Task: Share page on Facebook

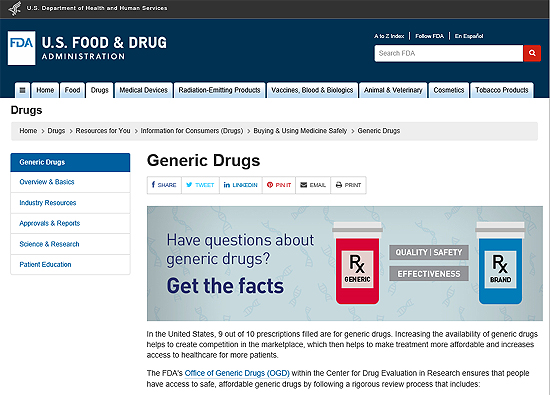Action: [x=164, y=185]
